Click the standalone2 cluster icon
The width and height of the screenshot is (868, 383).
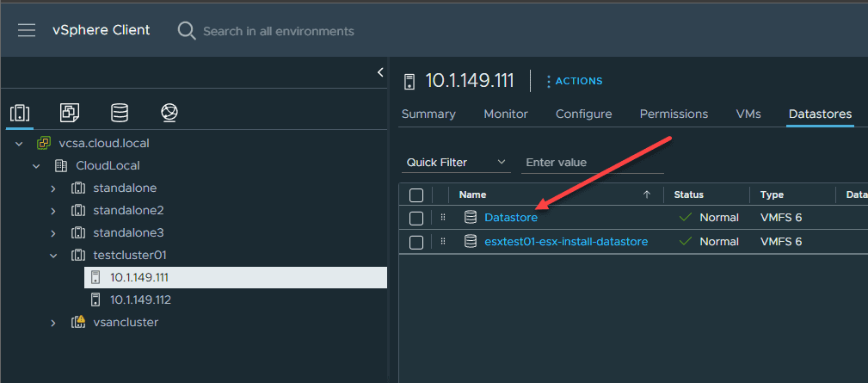tap(78, 210)
